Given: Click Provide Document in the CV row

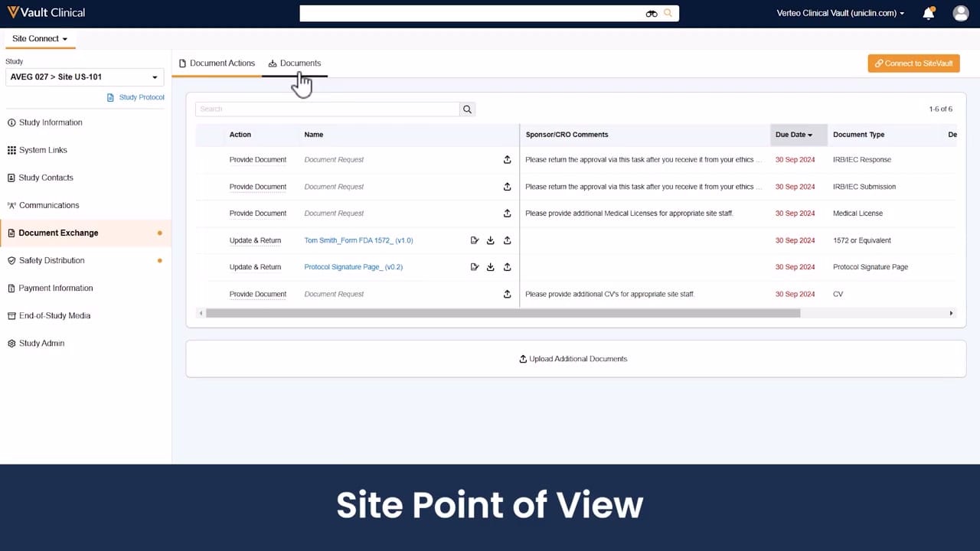Looking at the screenshot, I should (x=257, y=294).
